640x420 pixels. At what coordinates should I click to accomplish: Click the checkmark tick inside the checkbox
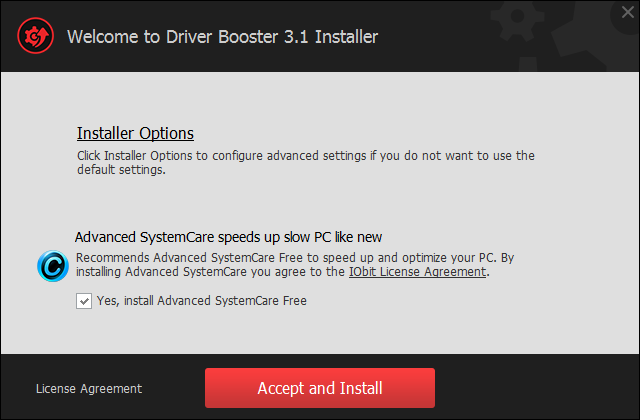pos(84,302)
